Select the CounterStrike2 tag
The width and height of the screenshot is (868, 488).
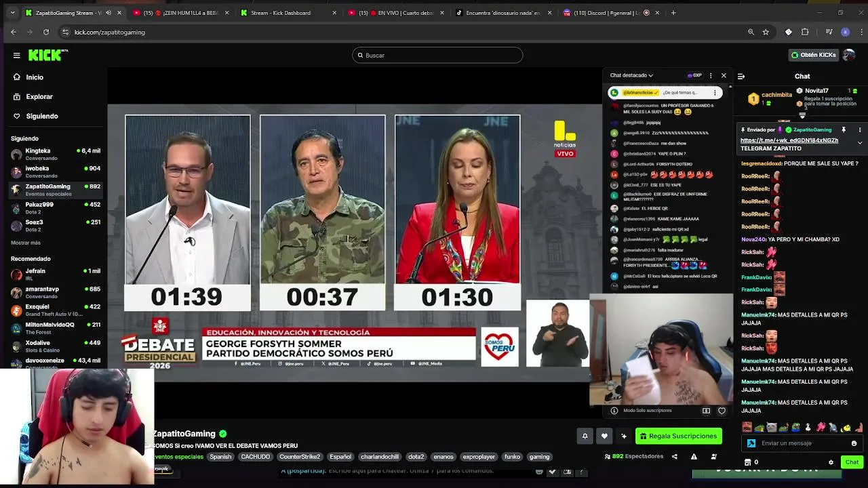click(300, 457)
